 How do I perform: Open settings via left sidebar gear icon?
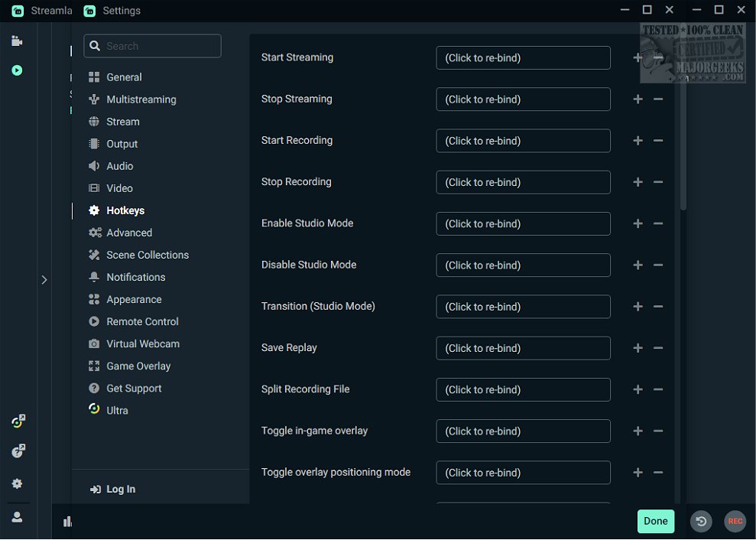point(17,483)
